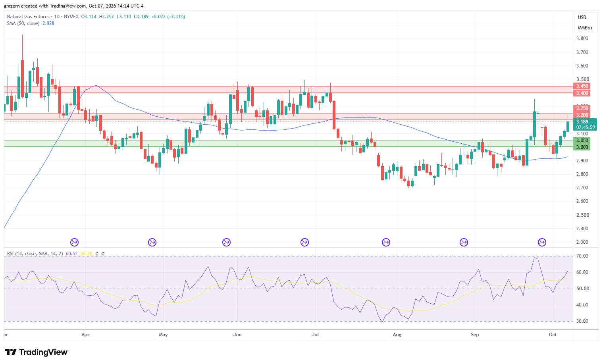Click the 30.00 RSI axis level
The height and width of the screenshot is (364, 603).
click(x=582, y=321)
